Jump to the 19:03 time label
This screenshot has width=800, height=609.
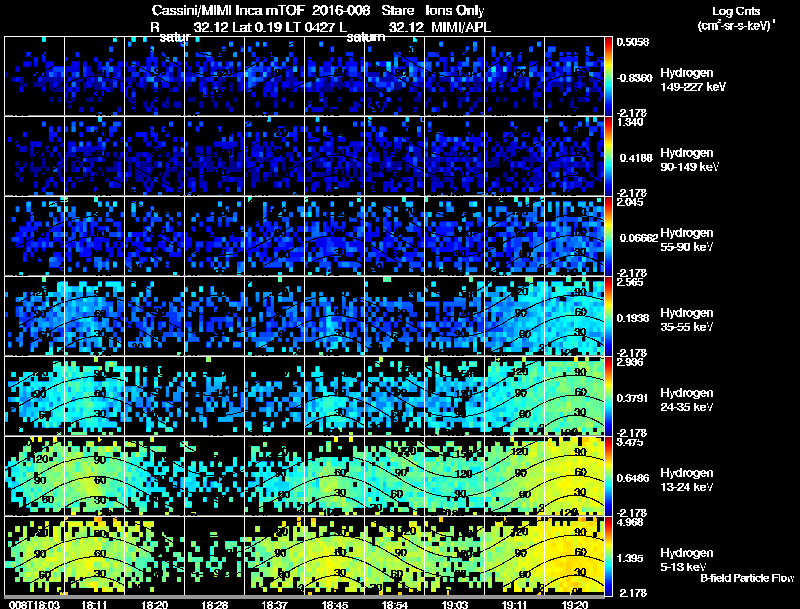pos(455,604)
